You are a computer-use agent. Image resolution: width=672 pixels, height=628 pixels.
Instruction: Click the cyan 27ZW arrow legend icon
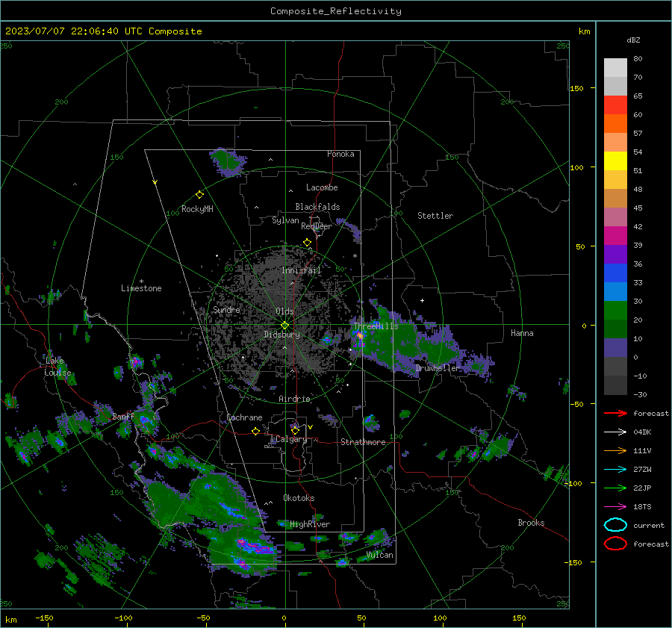pos(615,469)
